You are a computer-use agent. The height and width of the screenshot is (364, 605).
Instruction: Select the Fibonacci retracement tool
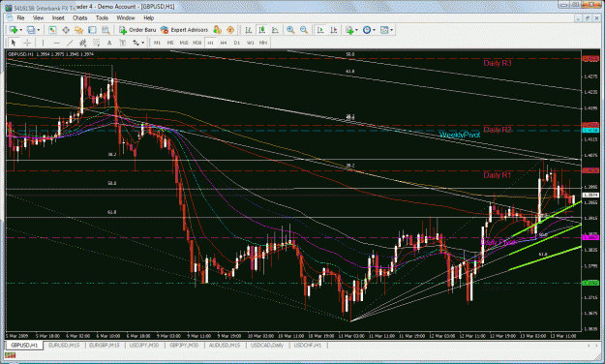[x=96, y=43]
